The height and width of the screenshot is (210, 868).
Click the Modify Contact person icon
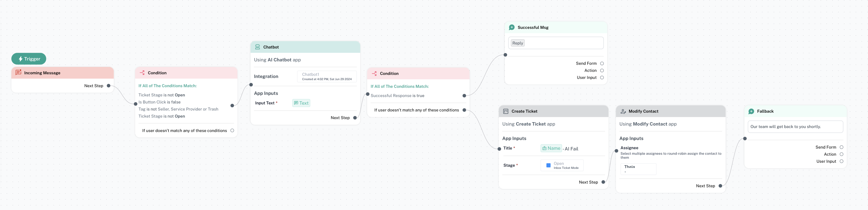(x=623, y=111)
